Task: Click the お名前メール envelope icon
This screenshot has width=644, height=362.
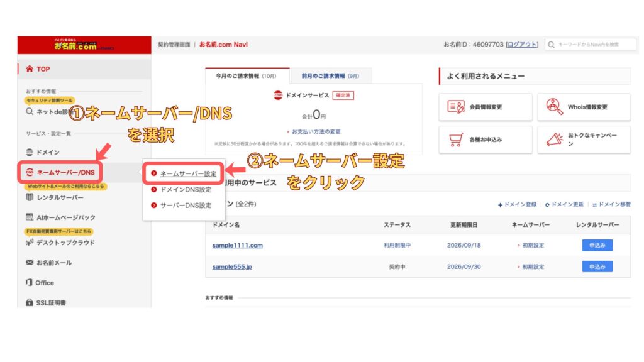Action: point(29,263)
